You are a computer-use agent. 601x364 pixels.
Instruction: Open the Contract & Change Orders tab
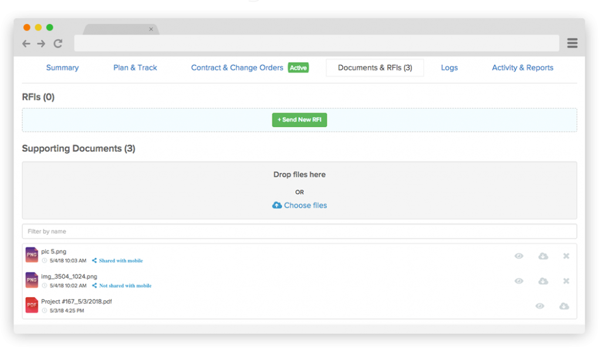point(237,68)
